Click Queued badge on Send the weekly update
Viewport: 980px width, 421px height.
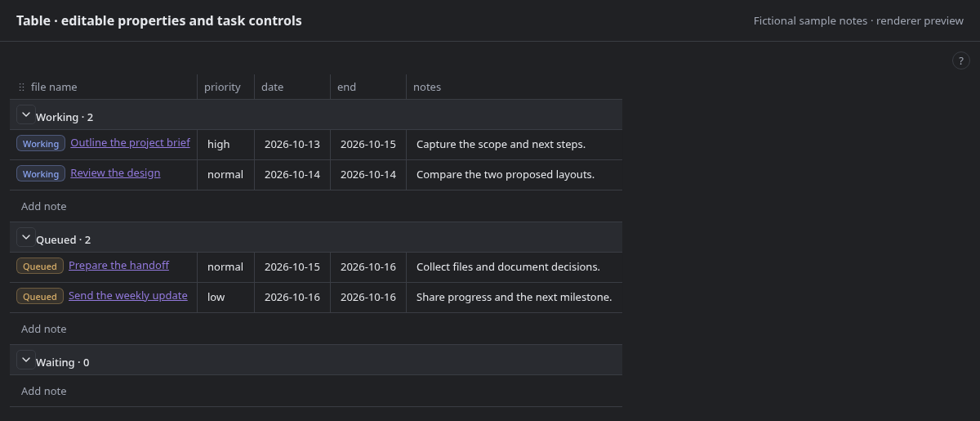[x=40, y=297]
